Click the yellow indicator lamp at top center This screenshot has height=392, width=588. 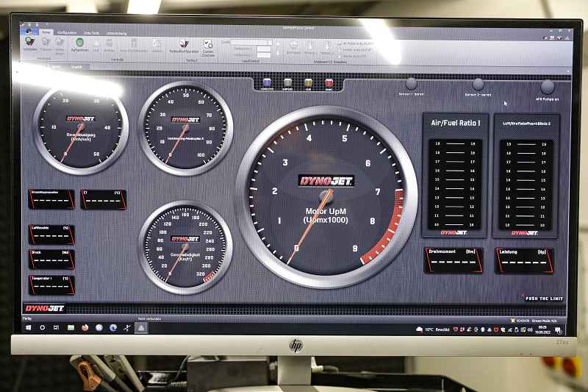click(308, 83)
